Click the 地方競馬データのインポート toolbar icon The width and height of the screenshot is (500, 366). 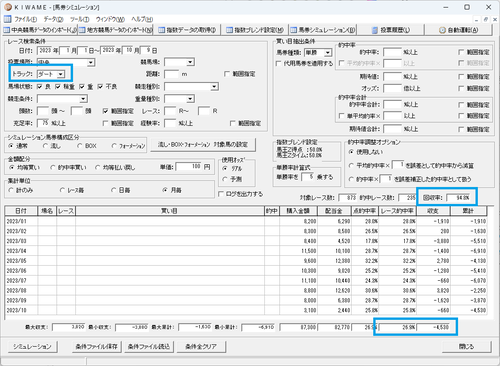tap(82, 30)
